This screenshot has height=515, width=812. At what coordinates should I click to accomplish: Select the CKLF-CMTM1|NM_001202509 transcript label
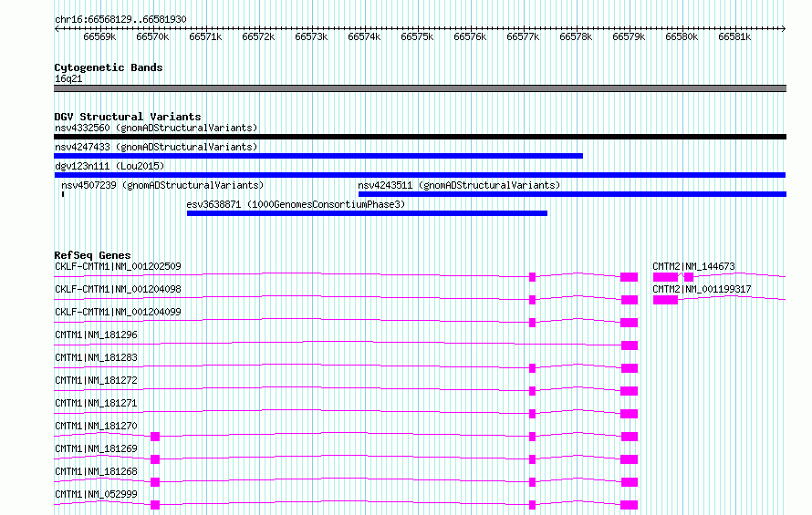click(x=118, y=266)
